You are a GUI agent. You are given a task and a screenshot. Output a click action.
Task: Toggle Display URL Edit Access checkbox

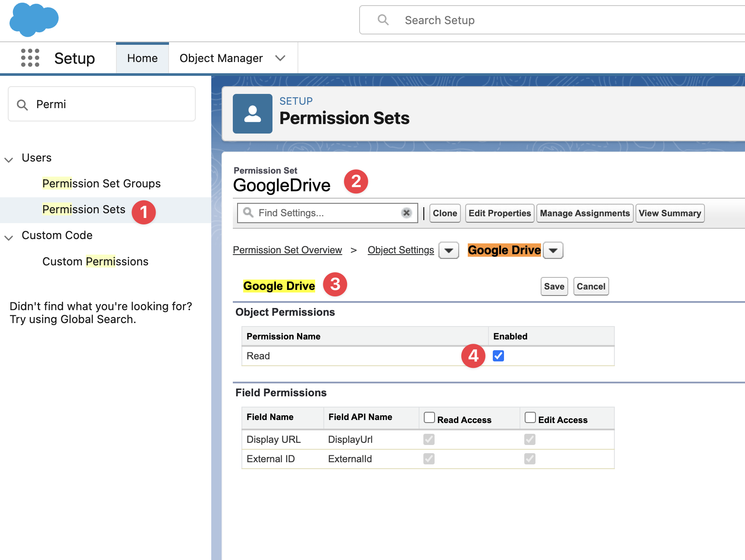pyautogui.click(x=530, y=439)
